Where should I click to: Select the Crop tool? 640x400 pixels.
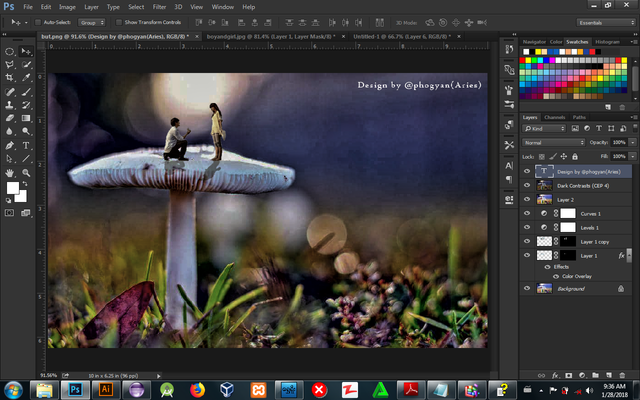click(x=10, y=77)
